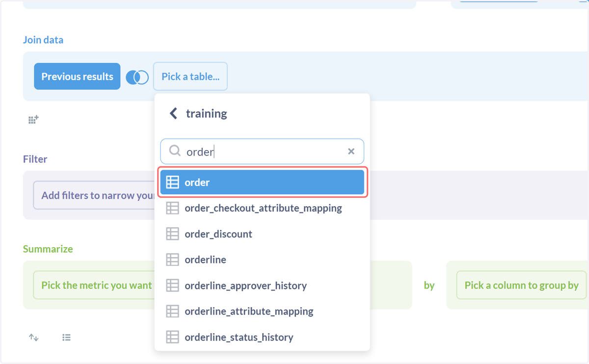Screen dimensions: 589x364
Task: Go back using the chevron beside training
Action: point(173,113)
